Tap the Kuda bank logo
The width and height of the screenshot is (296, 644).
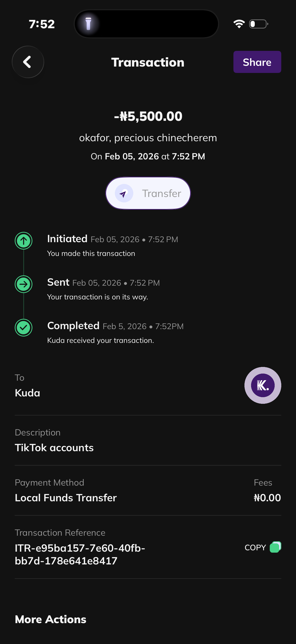point(263,385)
